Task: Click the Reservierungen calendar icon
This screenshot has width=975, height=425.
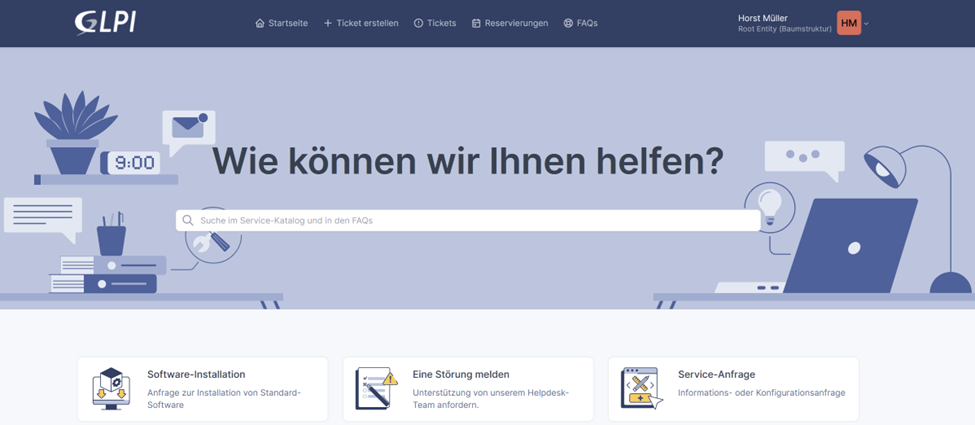Action: [x=477, y=23]
